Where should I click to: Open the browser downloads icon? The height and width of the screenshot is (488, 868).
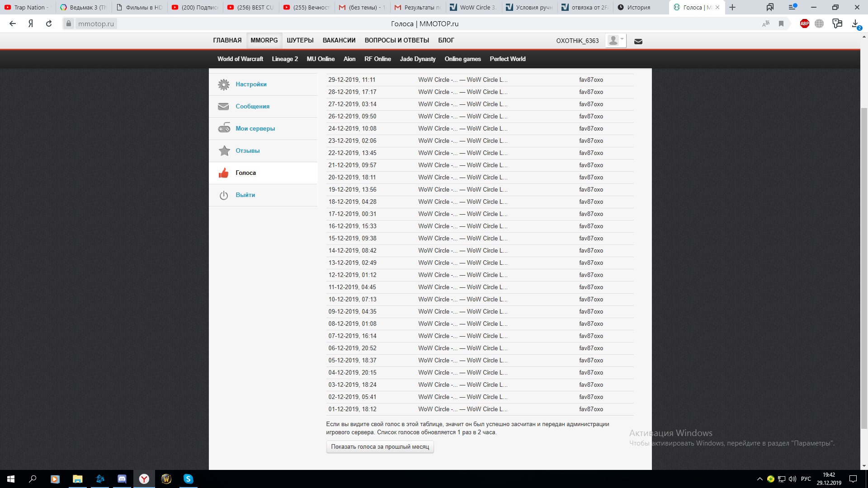pyautogui.click(x=855, y=24)
